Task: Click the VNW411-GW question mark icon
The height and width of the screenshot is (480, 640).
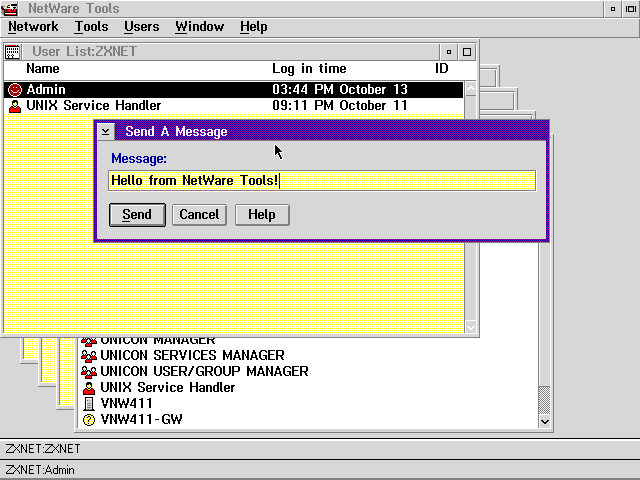Action: click(89, 420)
